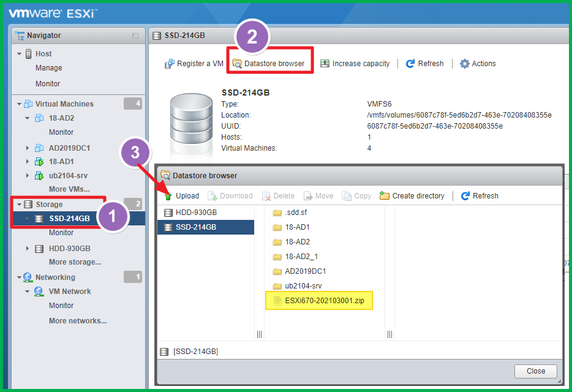The height and width of the screenshot is (392, 572).
Task: Select Virtual Machines in Navigator
Action: tap(64, 104)
